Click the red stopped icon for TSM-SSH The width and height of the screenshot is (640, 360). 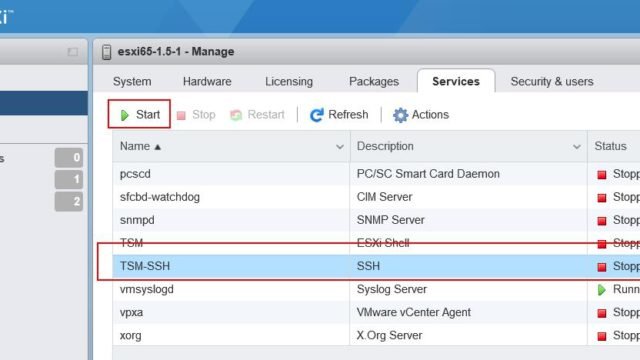pyautogui.click(x=602, y=267)
